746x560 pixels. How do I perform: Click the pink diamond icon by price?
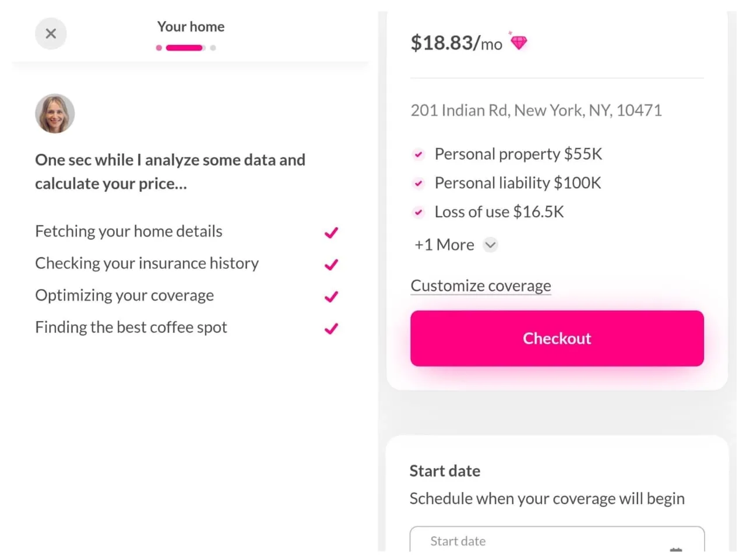point(518,42)
